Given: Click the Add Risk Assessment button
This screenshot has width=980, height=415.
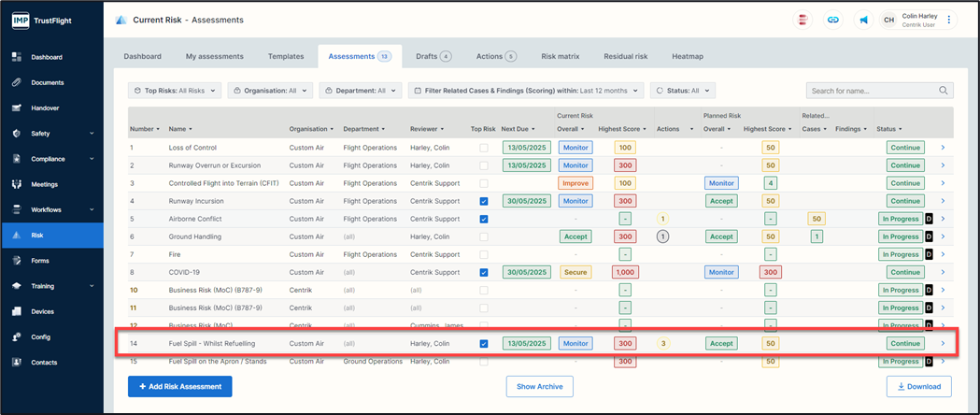Looking at the screenshot, I should point(179,386).
